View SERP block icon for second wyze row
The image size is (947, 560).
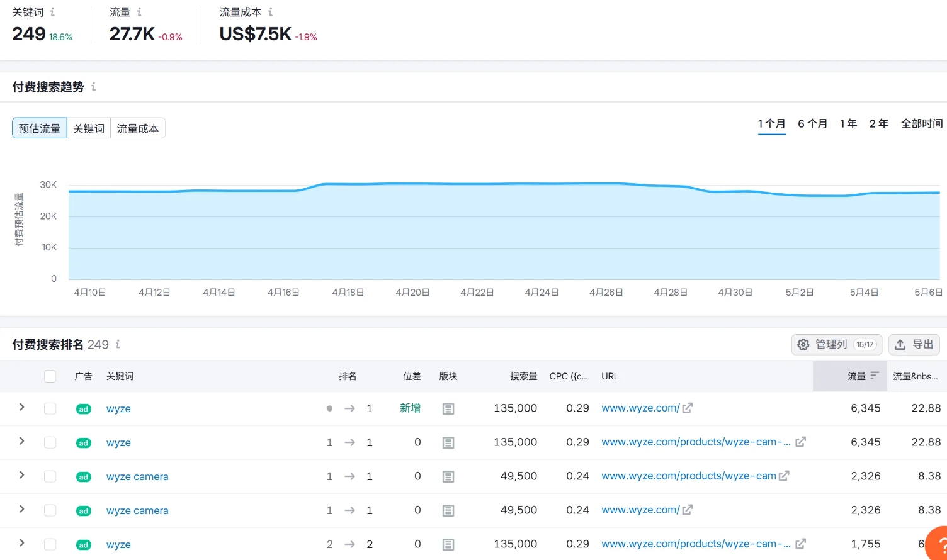(x=448, y=443)
